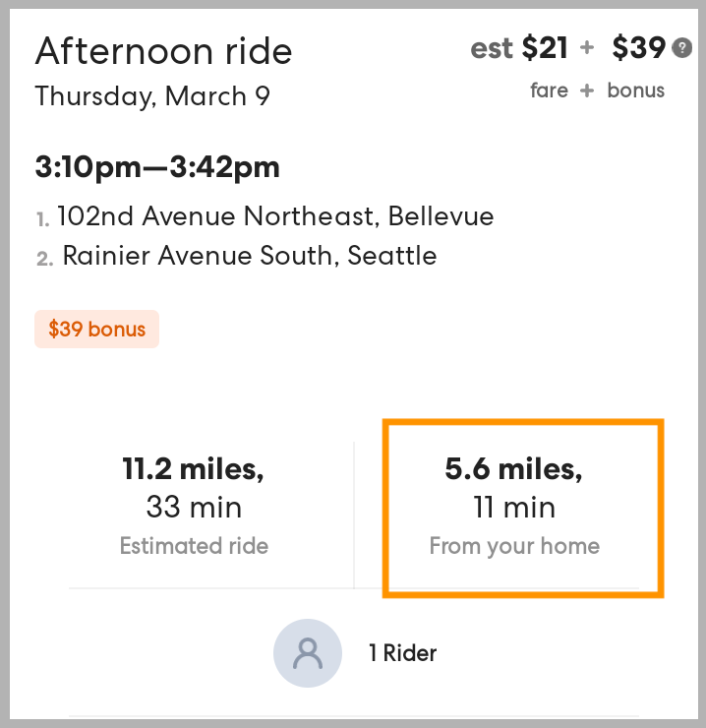Click the $39 bonus amount at top
Screen dimensions: 706x728
click(636, 47)
